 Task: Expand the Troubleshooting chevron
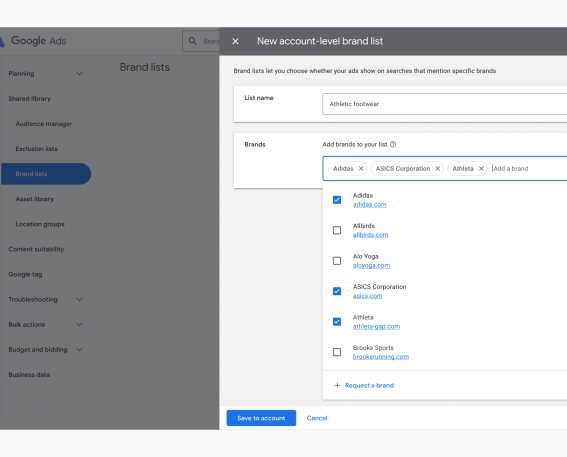[79, 299]
